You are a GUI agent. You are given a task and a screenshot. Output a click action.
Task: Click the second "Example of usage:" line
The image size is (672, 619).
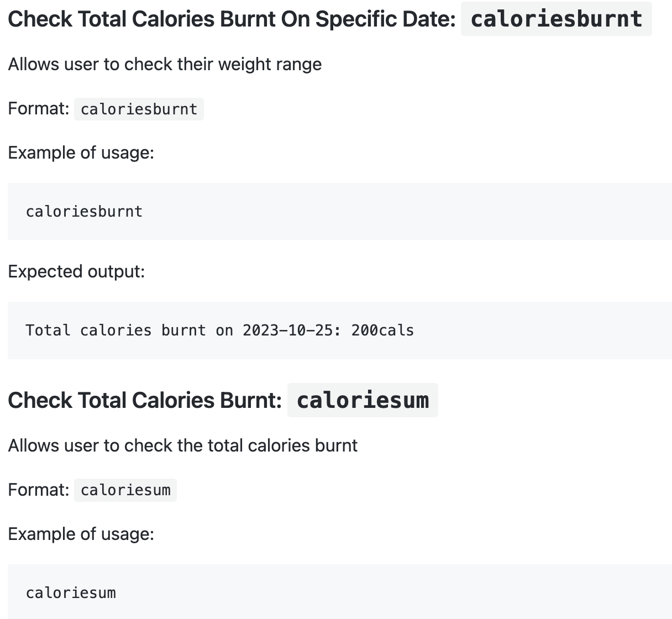tap(81, 534)
